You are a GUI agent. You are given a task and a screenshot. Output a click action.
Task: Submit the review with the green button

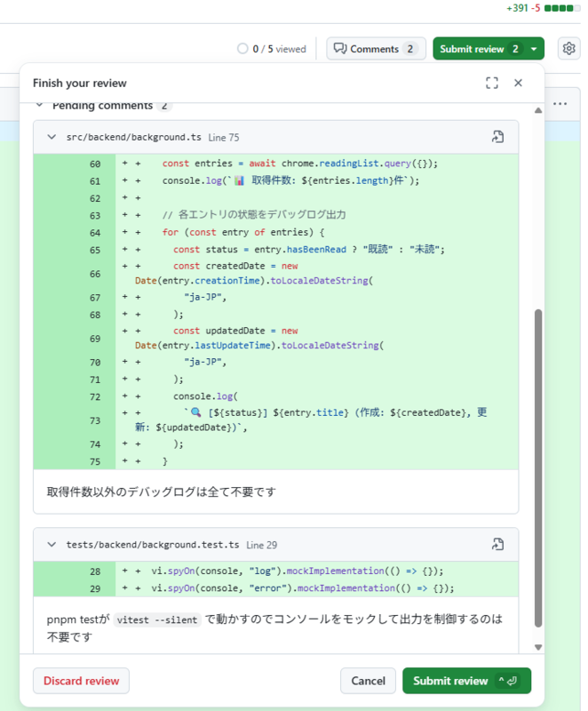pyautogui.click(x=466, y=680)
